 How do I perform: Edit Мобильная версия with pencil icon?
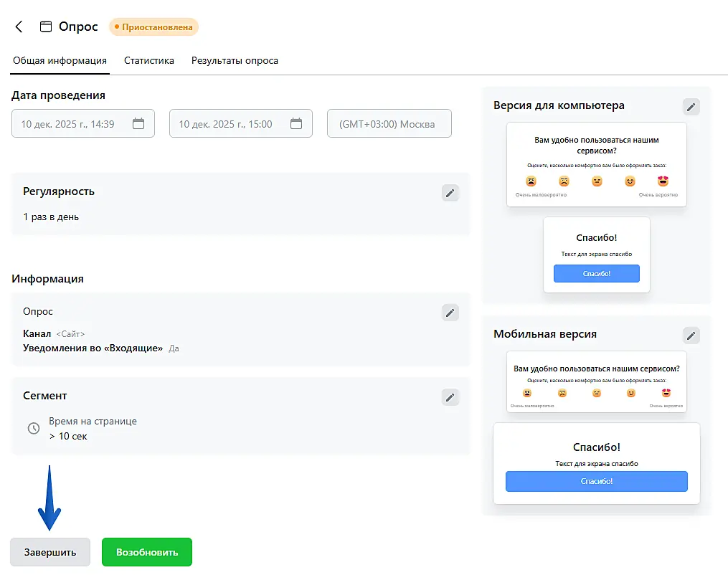691,335
